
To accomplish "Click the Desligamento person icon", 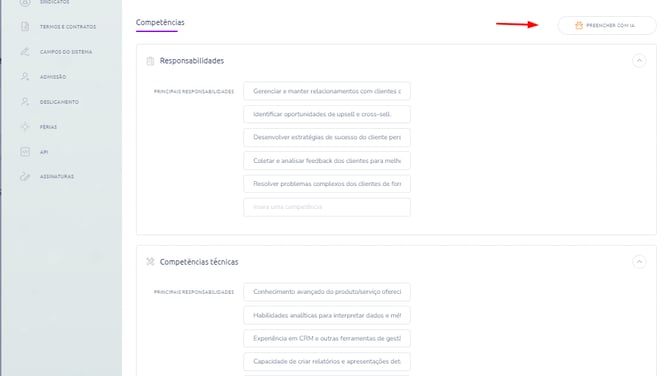I will (x=25, y=102).
